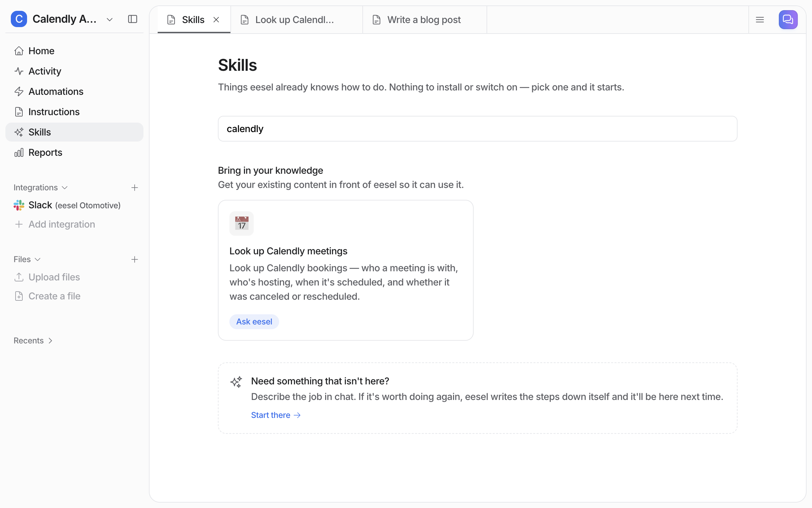Click the Instructions document icon
Image resolution: width=812 pixels, height=508 pixels.
19,112
